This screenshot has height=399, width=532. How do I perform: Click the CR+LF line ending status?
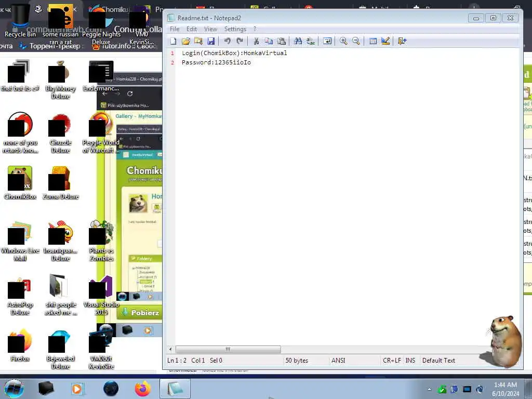[x=392, y=361]
